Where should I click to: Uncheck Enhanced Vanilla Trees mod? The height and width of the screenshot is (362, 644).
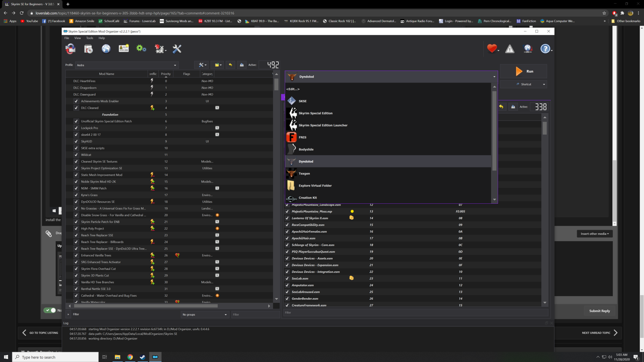pos(76,255)
